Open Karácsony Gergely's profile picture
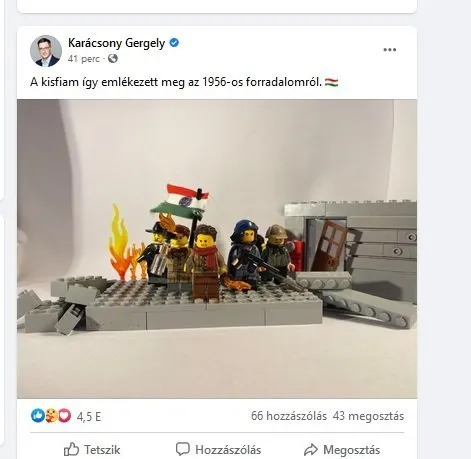Screen dimensions: 471x459 46,51
